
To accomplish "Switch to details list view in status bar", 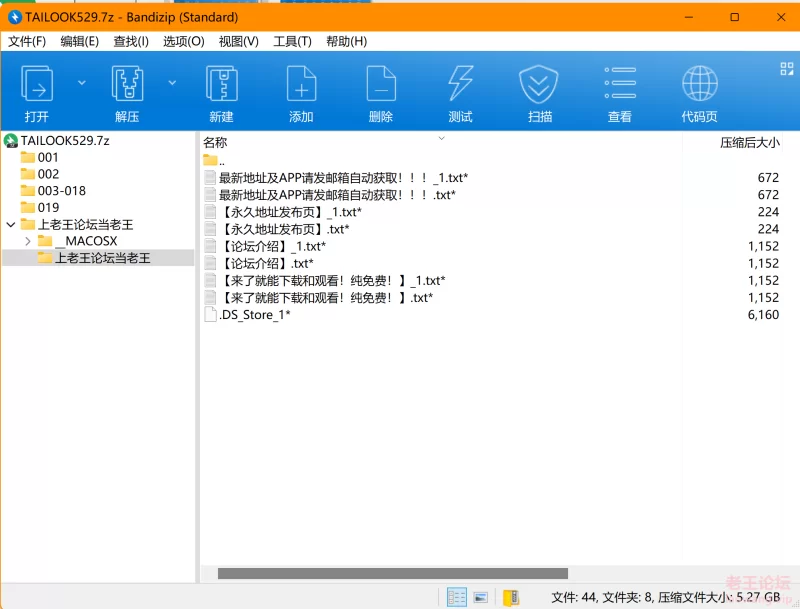I will pos(457,597).
